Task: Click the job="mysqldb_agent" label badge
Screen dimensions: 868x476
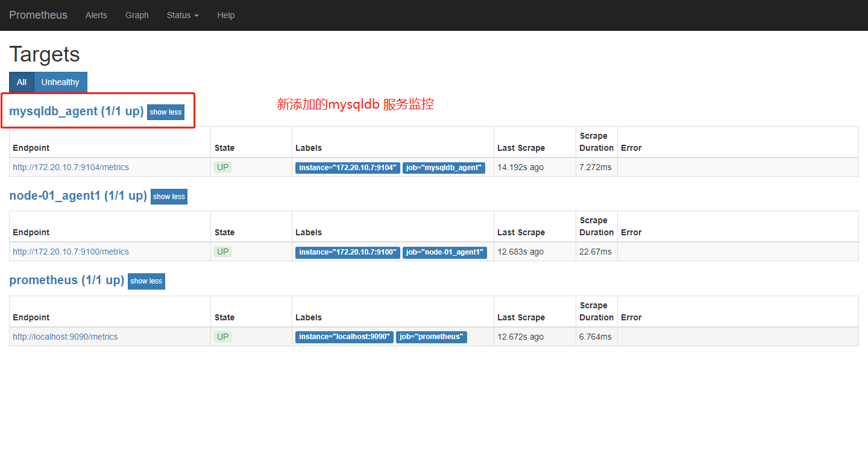Action: pyautogui.click(x=444, y=168)
